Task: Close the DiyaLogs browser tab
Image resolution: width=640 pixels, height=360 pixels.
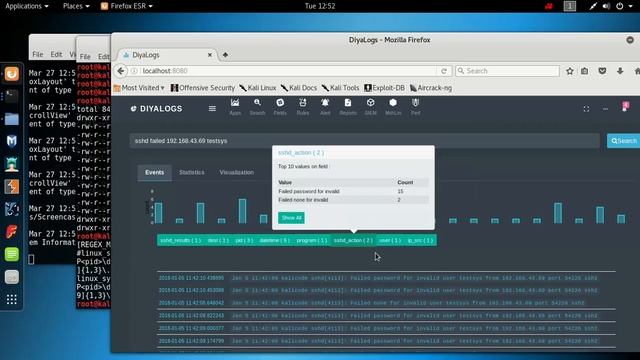Action: (x=210, y=55)
